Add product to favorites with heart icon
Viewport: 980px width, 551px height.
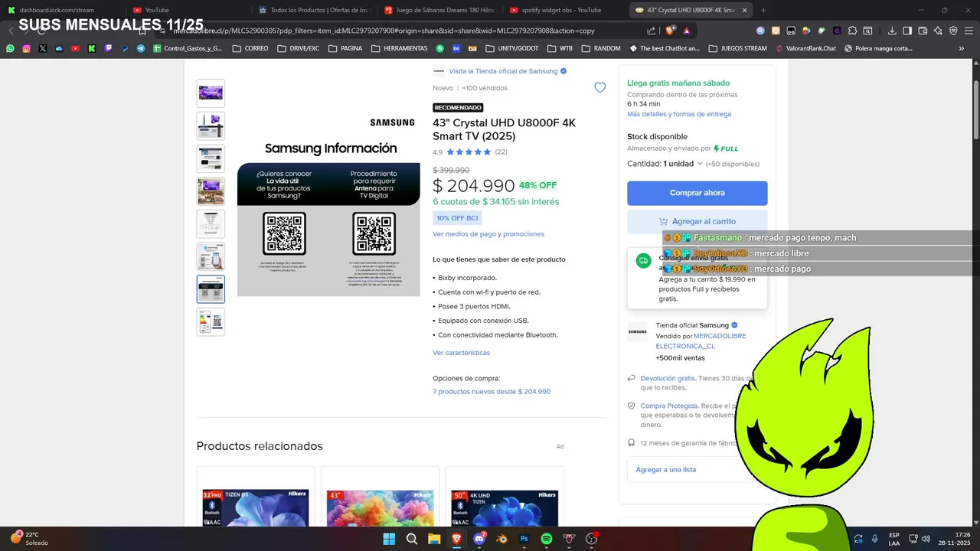pos(600,88)
